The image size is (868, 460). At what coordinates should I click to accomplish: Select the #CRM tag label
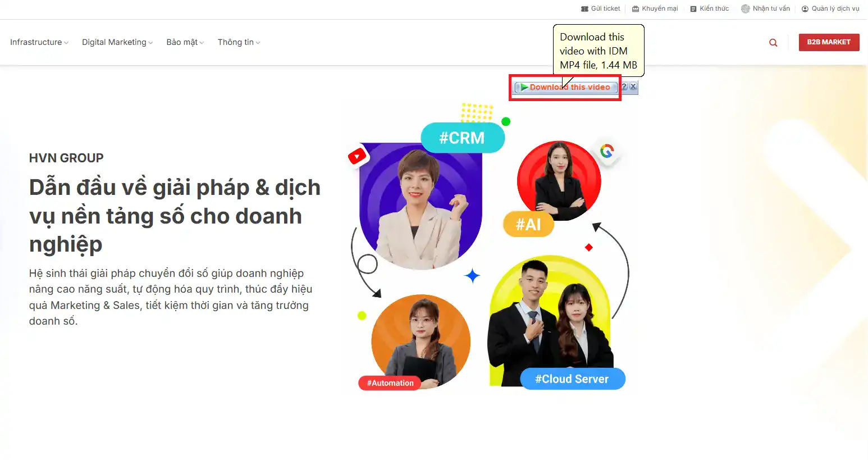pyautogui.click(x=462, y=138)
